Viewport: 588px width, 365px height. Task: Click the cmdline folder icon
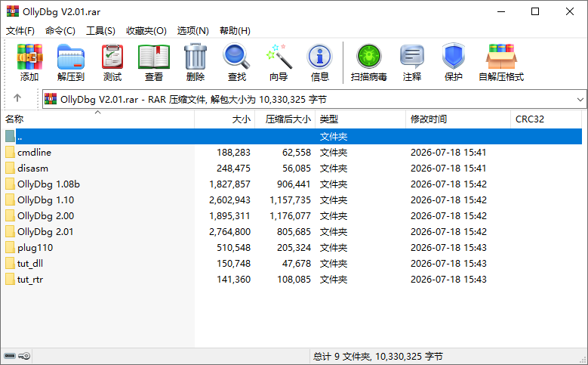click(x=10, y=152)
